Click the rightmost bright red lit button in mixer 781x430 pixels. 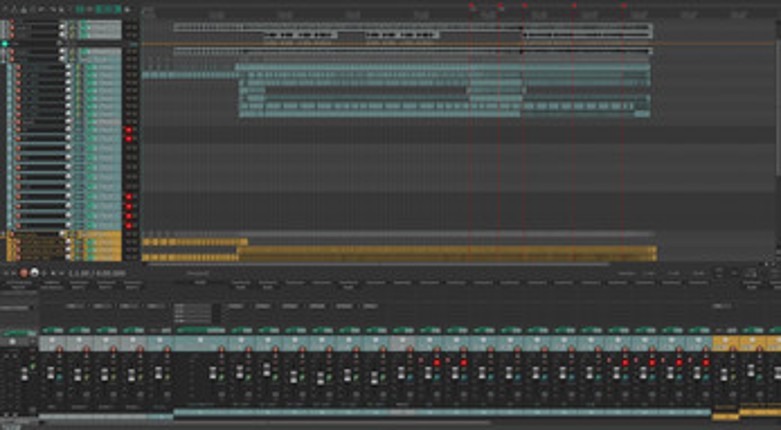(706, 363)
